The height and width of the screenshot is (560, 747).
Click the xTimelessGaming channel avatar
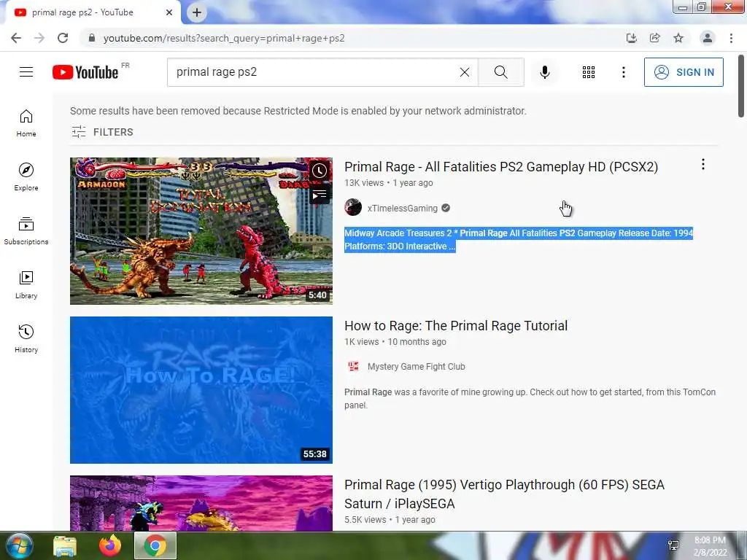pos(353,208)
